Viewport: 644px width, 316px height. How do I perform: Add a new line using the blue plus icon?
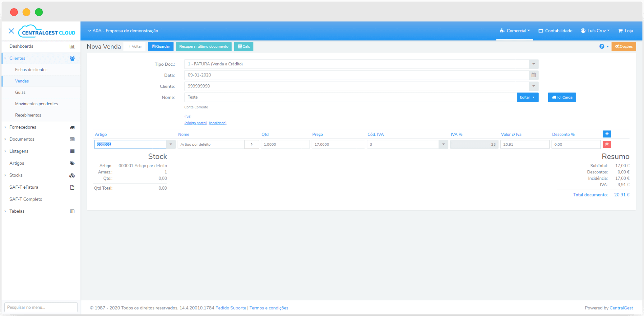tap(607, 134)
